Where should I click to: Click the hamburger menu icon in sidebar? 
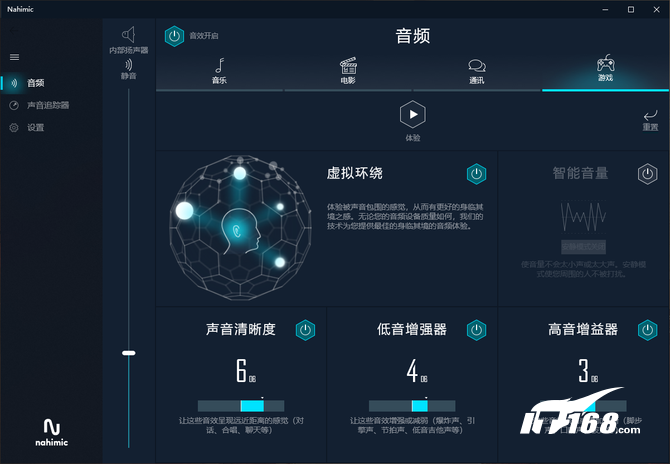point(14,57)
